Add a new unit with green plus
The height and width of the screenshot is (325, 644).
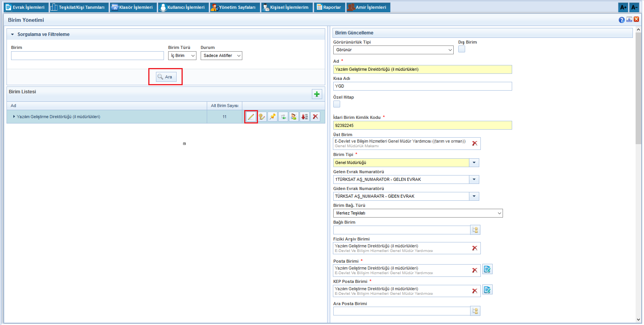pyautogui.click(x=317, y=94)
